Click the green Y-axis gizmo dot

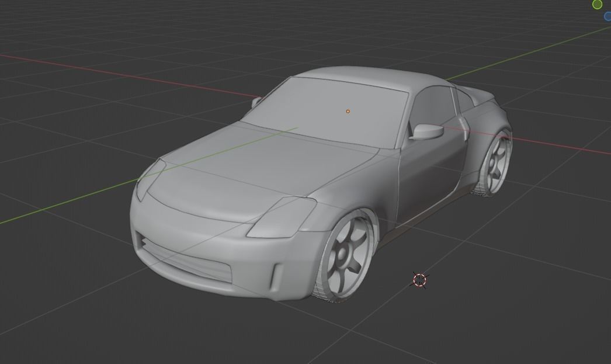[597, 5]
